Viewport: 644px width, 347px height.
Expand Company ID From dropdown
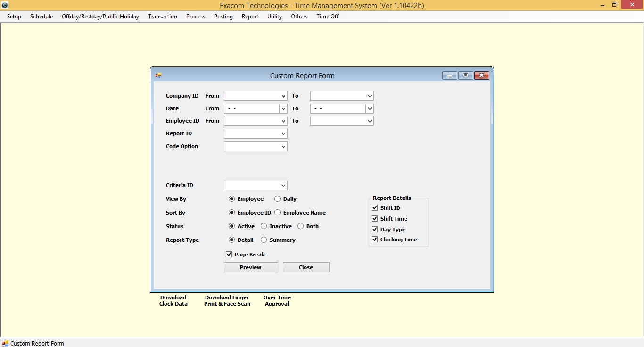pyautogui.click(x=283, y=96)
